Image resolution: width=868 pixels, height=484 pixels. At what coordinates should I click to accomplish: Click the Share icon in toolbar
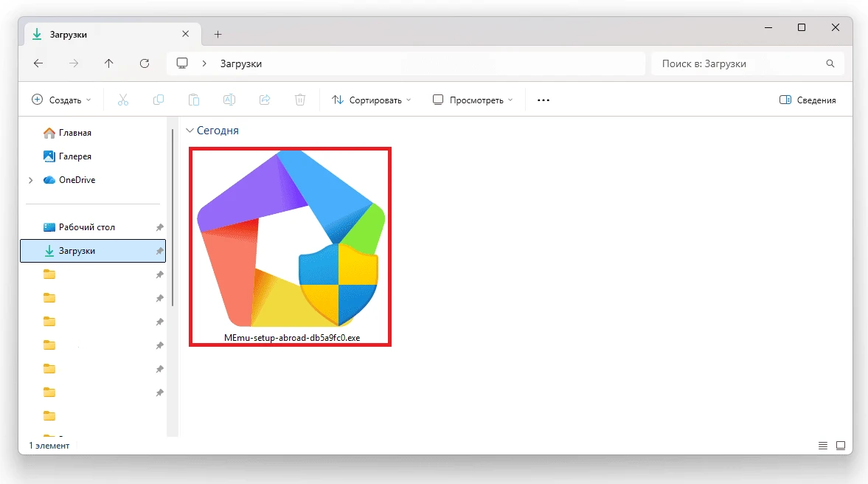coord(265,100)
